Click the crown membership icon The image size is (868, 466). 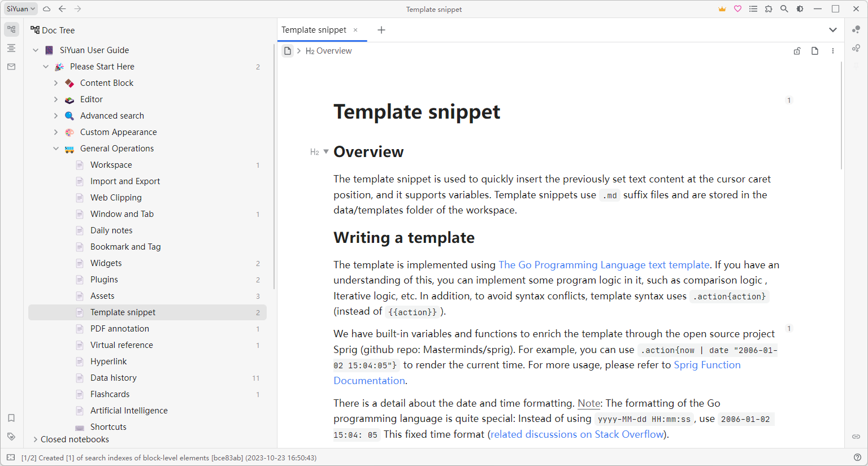(x=722, y=9)
